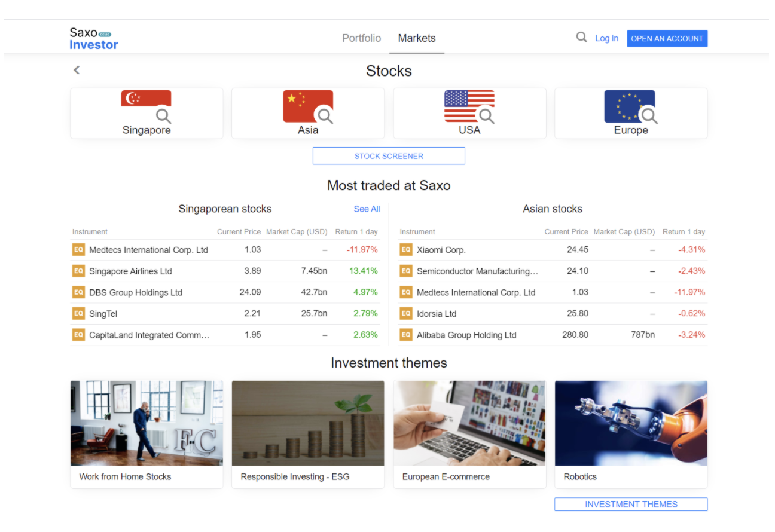Click EQ icon beside Medtecs in Asian stocks

[x=406, y=292]
